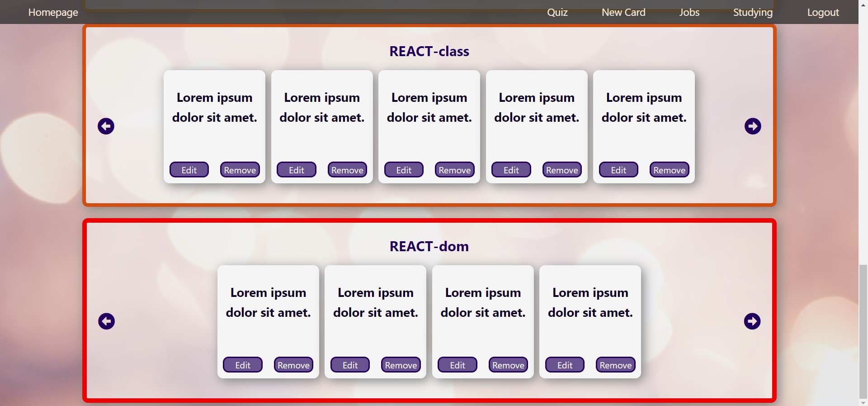Edit the first card in REACT-class

click(x=189, y=170)
